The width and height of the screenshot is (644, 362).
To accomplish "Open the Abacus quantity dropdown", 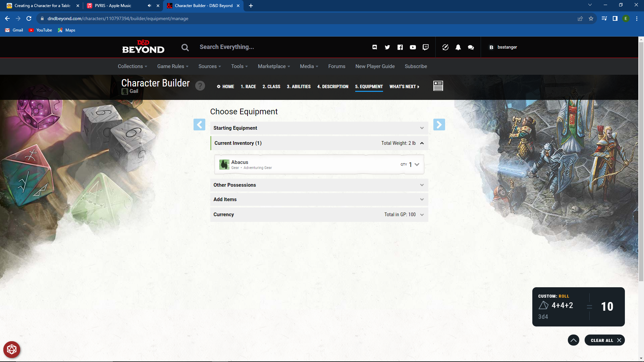I will click(417, 164).
